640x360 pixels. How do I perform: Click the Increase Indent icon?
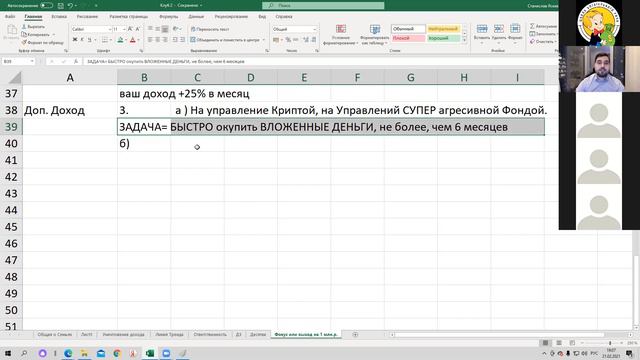182,40
